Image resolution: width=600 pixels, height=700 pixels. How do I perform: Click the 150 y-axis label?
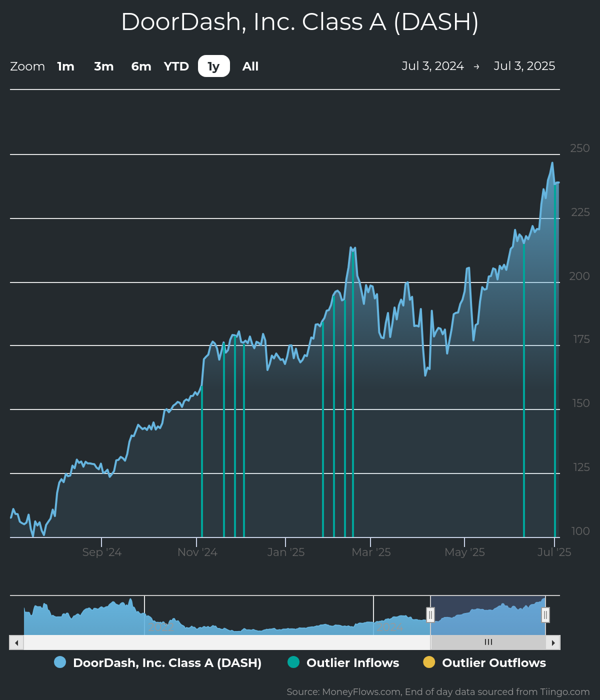click(581, 403)
